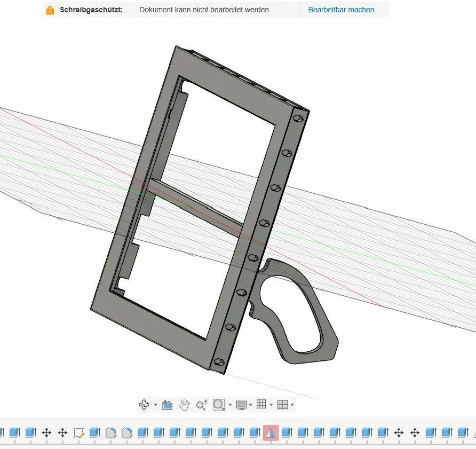The image size is (476, 449).
Task: Expand the Orbit type dropdown arrow
Action: [155, 405]
